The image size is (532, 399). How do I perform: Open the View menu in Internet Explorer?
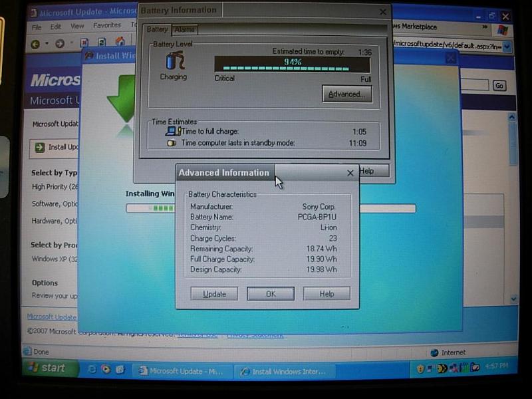tap(77, 26)
